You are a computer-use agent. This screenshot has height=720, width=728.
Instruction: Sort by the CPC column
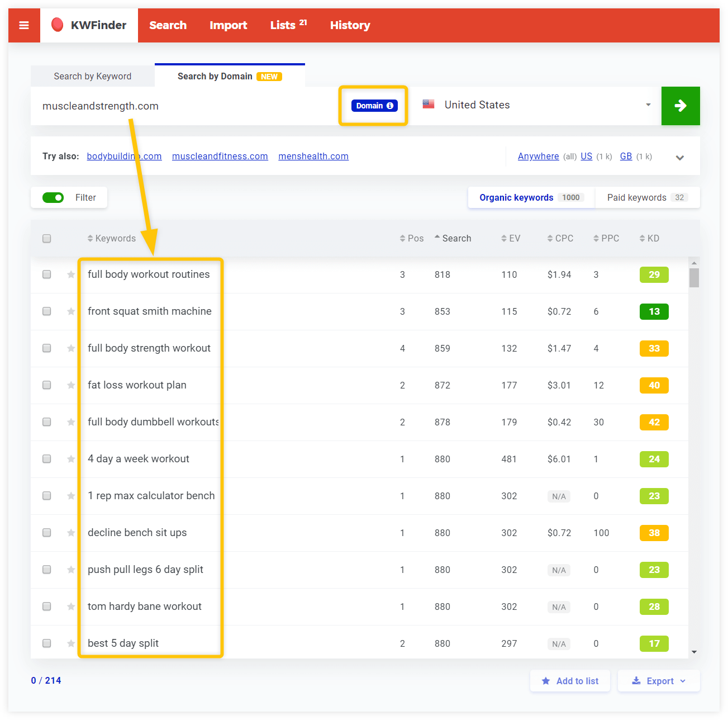pyautogui.click(x=560, y=238)
